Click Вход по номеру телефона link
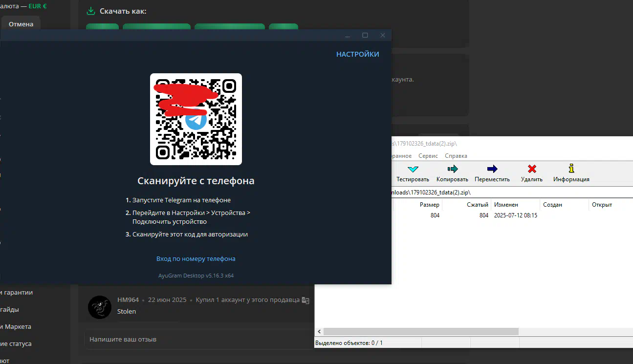The image size is (633, 364). pos(196,258)
